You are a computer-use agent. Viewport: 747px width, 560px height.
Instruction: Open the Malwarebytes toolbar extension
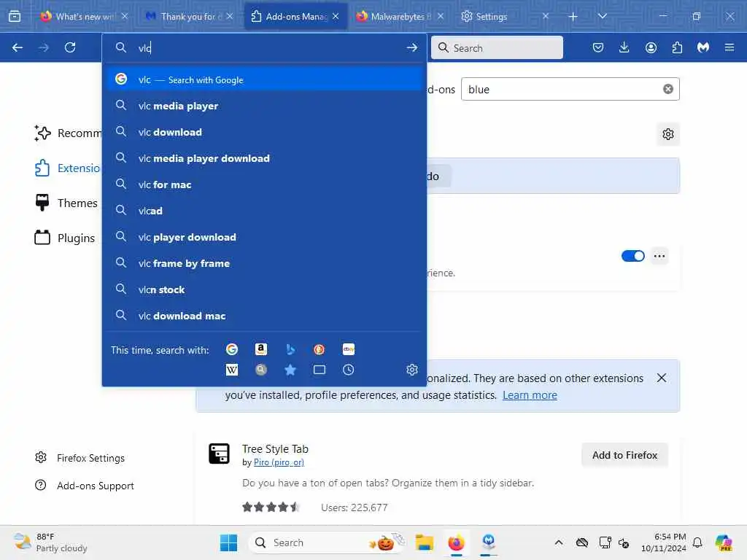tap(703, 47)
